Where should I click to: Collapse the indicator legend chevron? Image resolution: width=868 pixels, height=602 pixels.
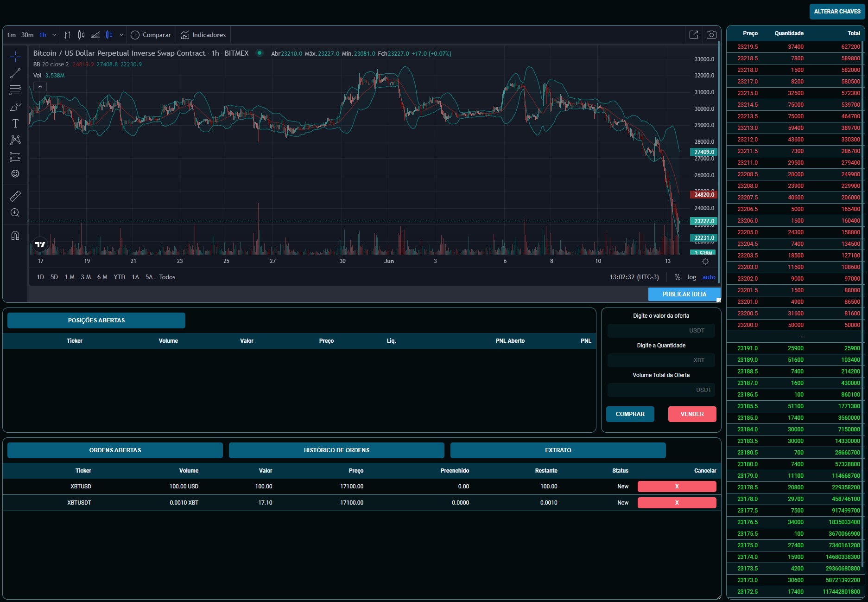point(40,87)
